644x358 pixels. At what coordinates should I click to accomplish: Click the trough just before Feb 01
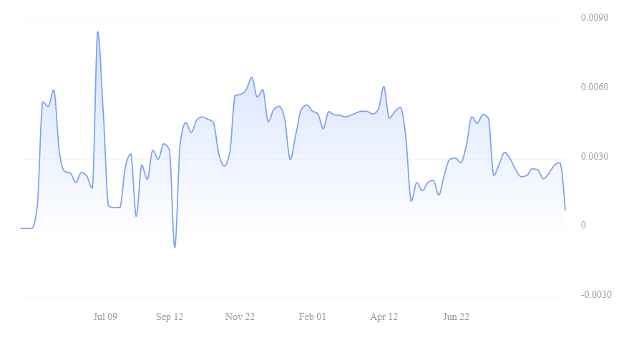(291, 159)
